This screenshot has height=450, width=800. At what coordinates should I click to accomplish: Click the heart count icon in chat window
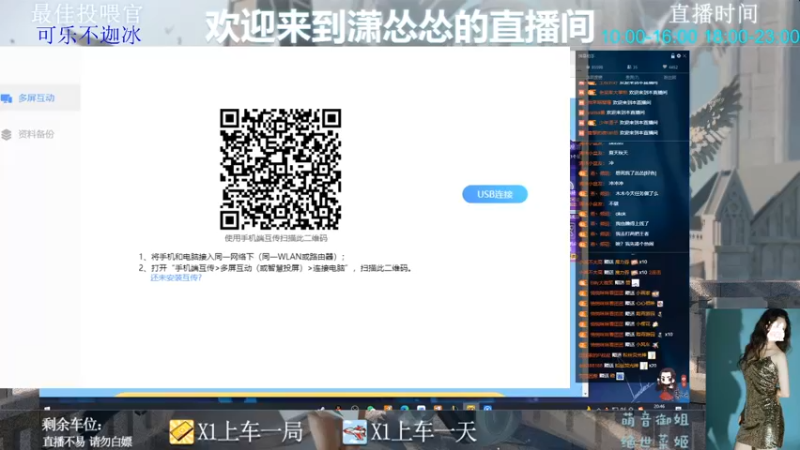coord(665,67)
